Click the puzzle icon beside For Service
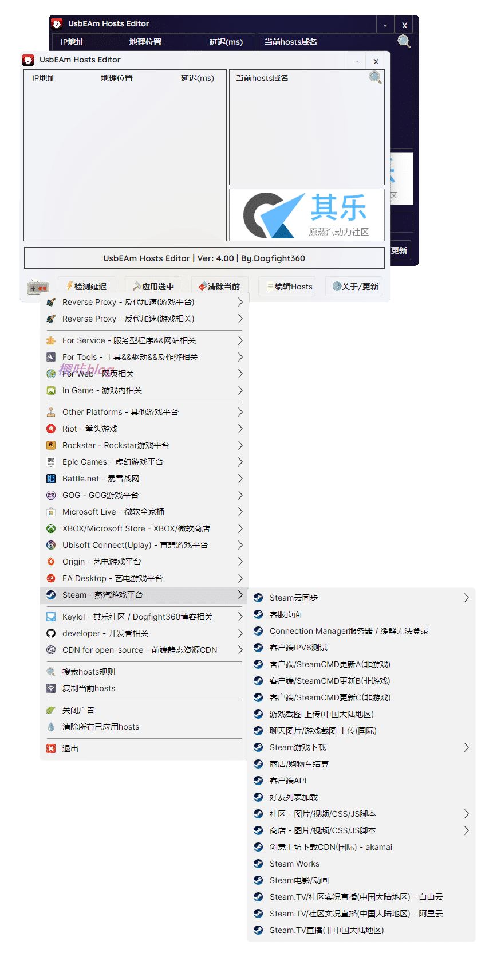The height and width of the screenshot is (980, 497). point(51,340)
